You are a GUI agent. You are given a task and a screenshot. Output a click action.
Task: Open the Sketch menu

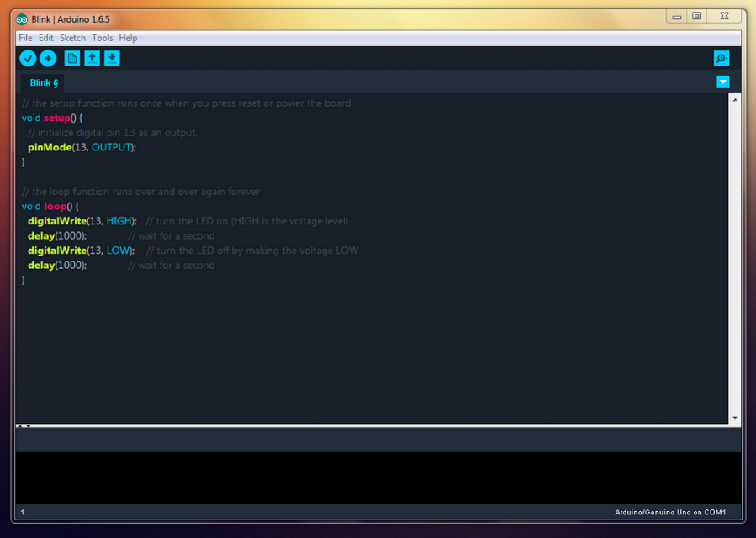pyautogui.click(x=72, y=38)
